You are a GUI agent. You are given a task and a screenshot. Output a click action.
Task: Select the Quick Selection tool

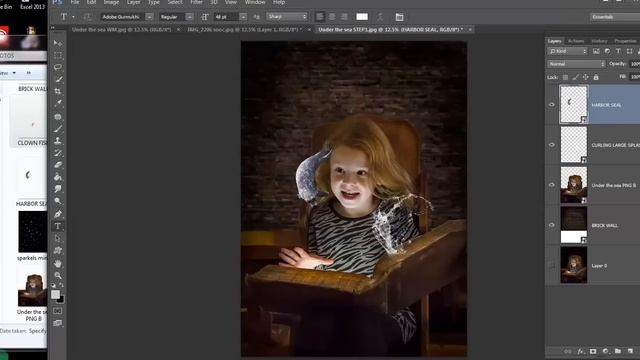pyautogui.click(x=58, y=80)
